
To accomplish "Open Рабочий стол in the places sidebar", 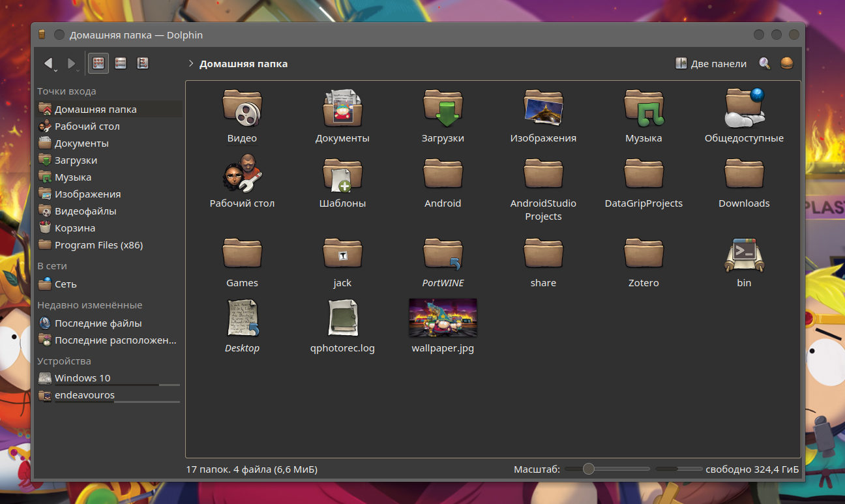I will coord(110,126).
